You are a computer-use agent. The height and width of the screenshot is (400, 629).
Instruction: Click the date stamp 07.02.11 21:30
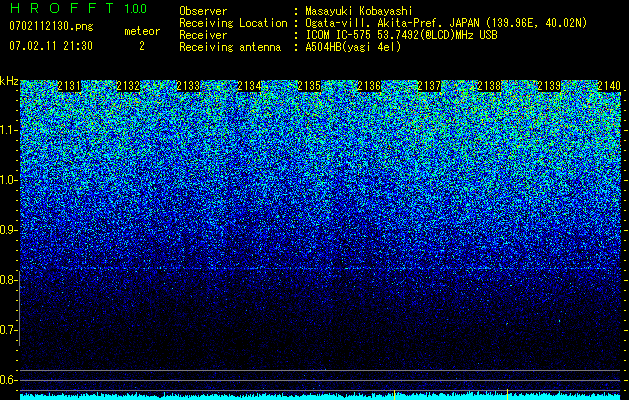pos(51,46)
